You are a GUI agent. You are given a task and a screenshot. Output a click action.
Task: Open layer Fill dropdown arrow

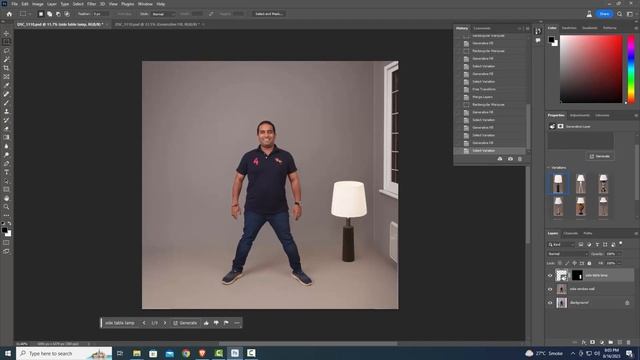point(620,263)
